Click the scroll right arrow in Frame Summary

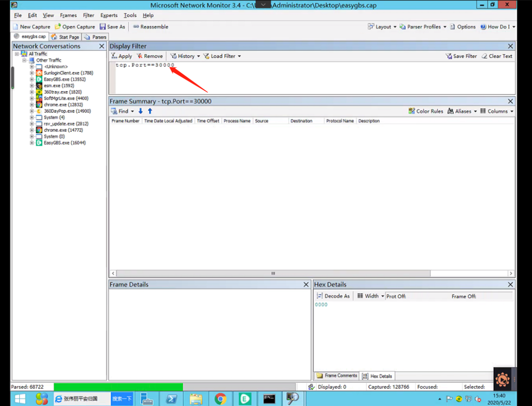pyautogui.click(x=511, y=273)
